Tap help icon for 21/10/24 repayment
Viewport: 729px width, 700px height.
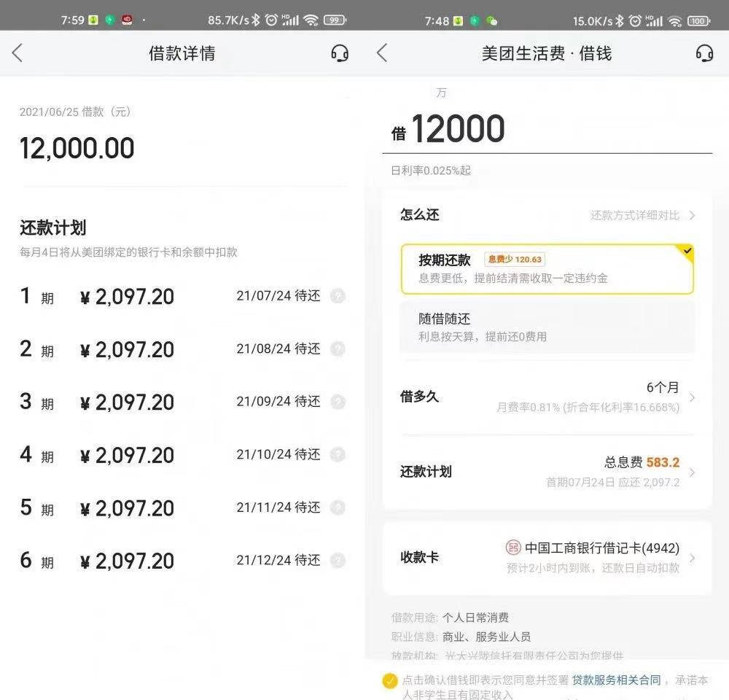coord(338,454)
